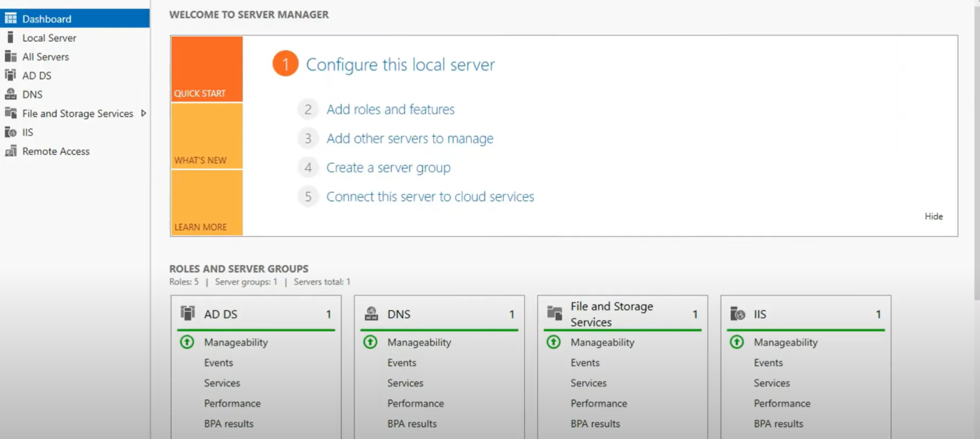Click green Manageability status icon in AD DS tile
The image size is (980, 439).
point(187,342)
